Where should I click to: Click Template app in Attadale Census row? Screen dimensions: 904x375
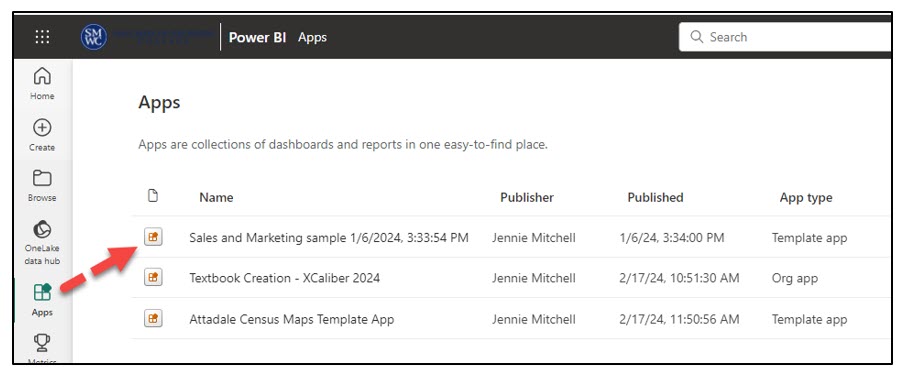(809, 319)
